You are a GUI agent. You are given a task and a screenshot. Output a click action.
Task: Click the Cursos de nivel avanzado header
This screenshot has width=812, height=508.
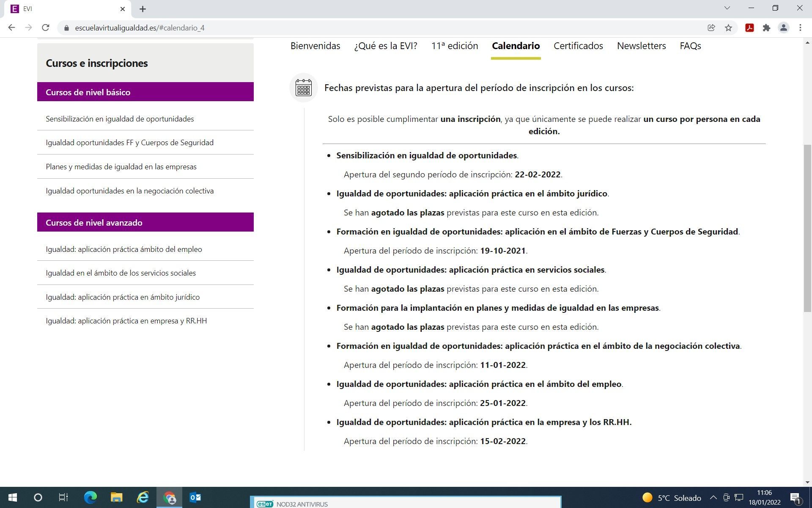click(145, 222)
